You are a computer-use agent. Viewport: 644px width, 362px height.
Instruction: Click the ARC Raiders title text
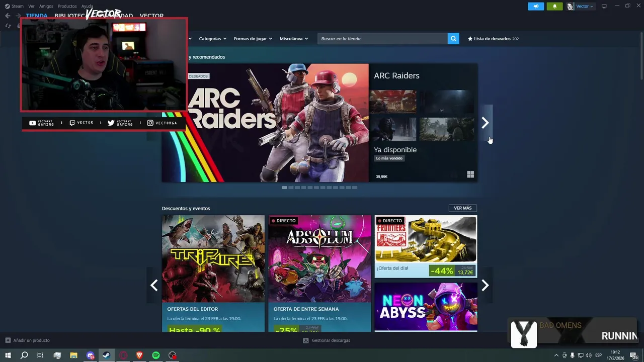tap(396, 75)
